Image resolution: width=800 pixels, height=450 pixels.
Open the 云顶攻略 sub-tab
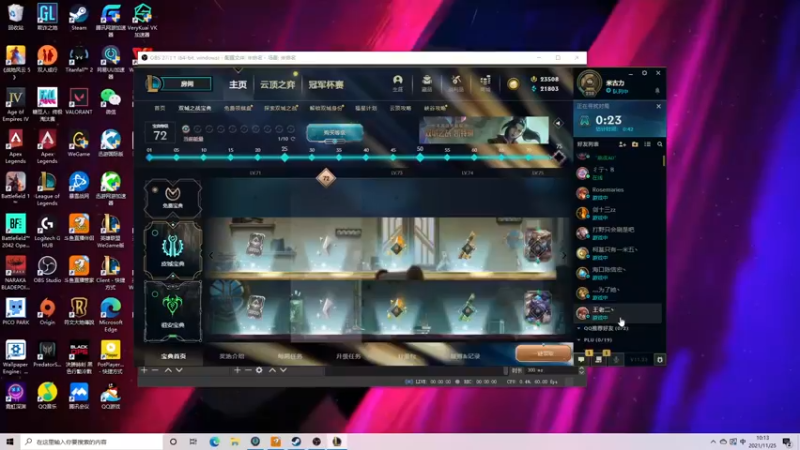(x=401, y=108)
